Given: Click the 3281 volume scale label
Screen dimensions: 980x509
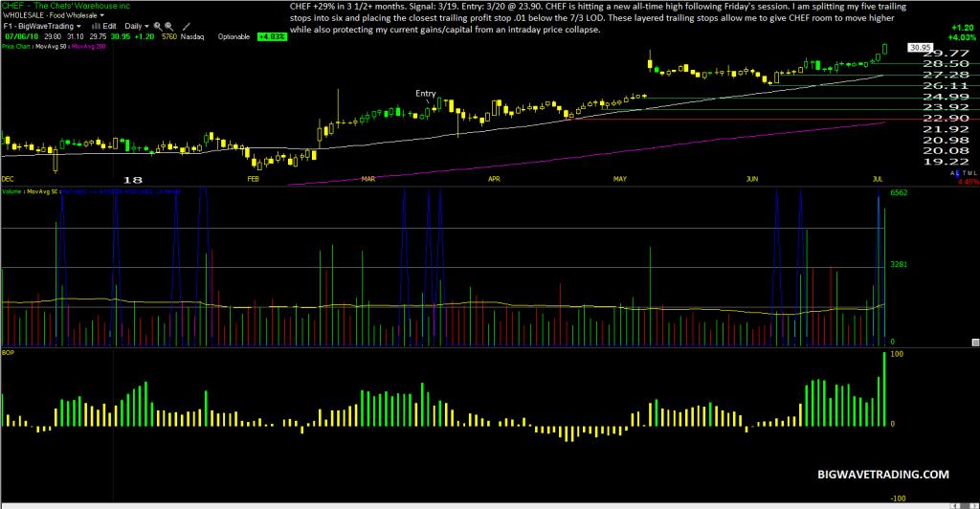Looking at the screenshot, I should pos(899,265).
